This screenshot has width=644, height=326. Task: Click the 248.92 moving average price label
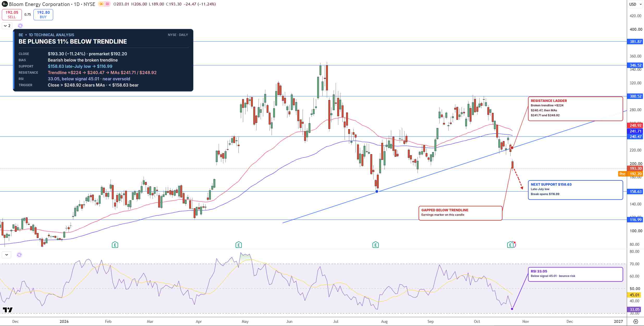tap(635, 126)
